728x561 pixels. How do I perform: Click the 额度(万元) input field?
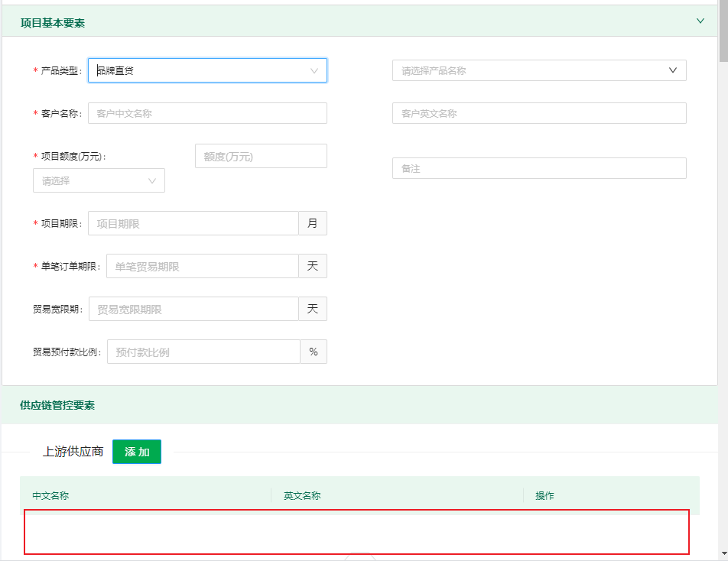coord(261,156)
